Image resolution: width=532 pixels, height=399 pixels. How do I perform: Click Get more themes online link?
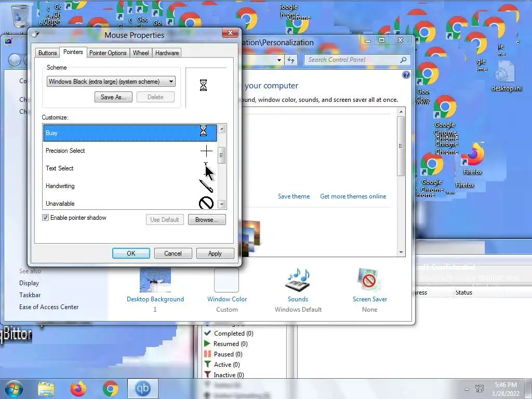click(x=353, y=196)
